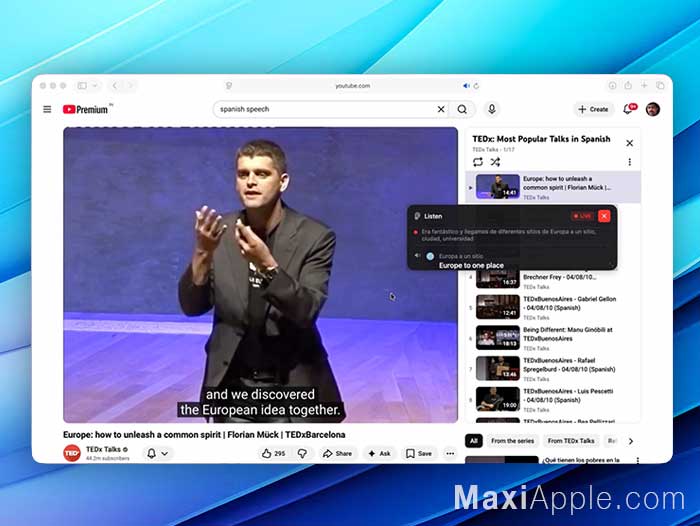Go back with Safari back arrow
Image resolution: width=700 pixels, height=526 pixels.
point(115,86)
